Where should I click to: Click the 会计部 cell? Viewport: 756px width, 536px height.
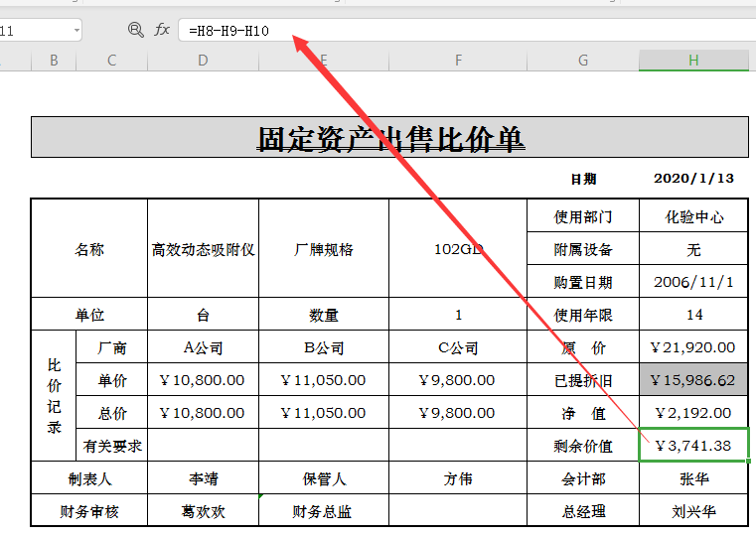(583, 478)
